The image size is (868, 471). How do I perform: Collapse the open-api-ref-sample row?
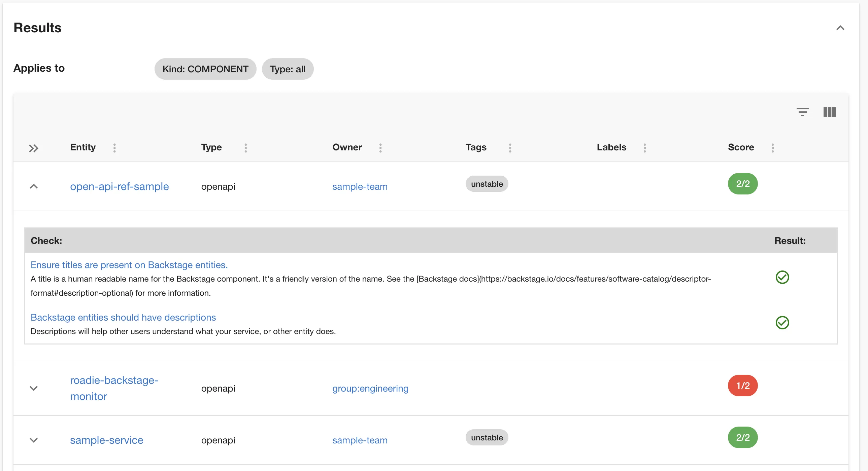coord(34,186)
